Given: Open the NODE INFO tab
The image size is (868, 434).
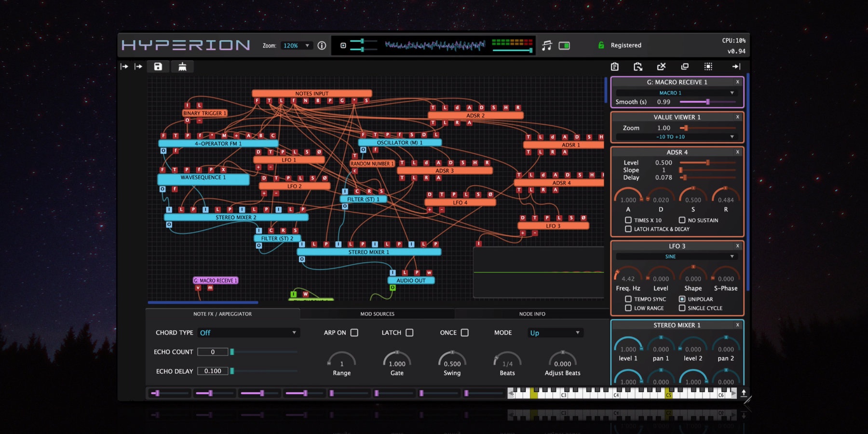Looking at the screenshot, I should click(x=532, y=314).
